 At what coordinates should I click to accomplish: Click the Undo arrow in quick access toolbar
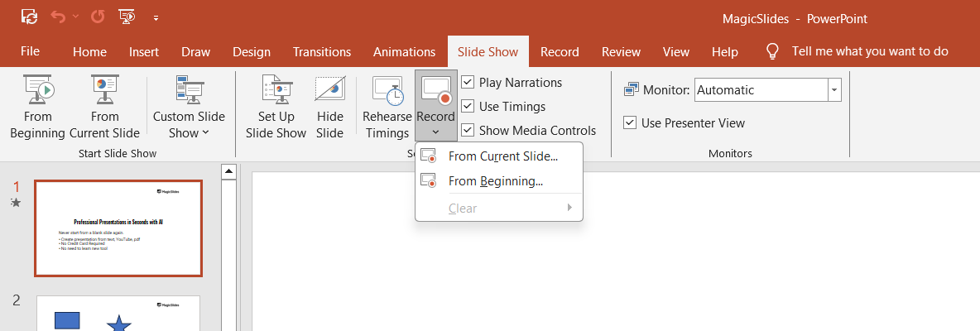57,17
